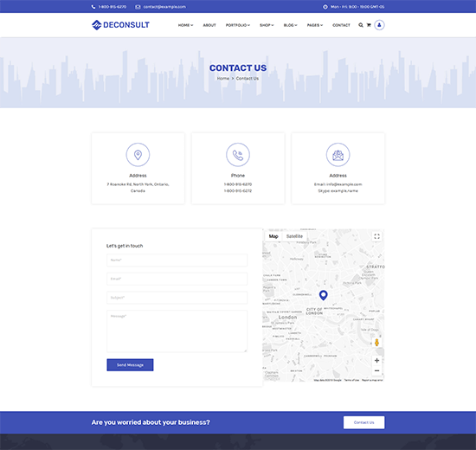Click 'Are you worried about your business?' text
The image size is (476, 450).
[151, 422]
